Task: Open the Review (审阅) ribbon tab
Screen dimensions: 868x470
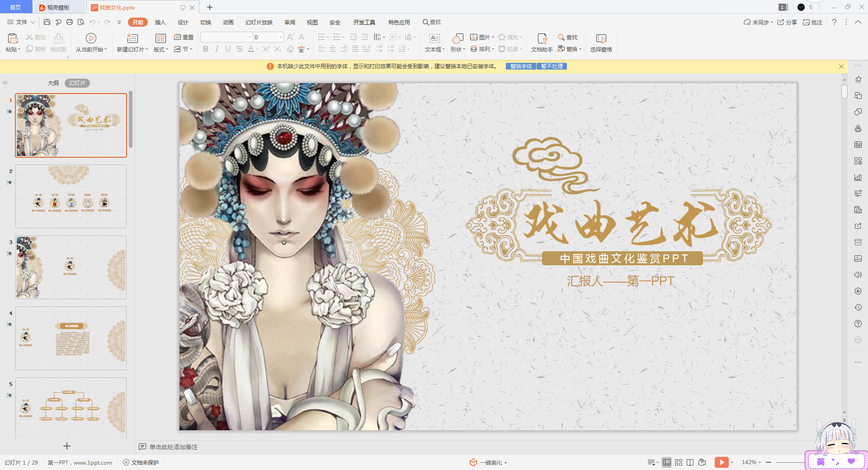Action: point(290,22)
